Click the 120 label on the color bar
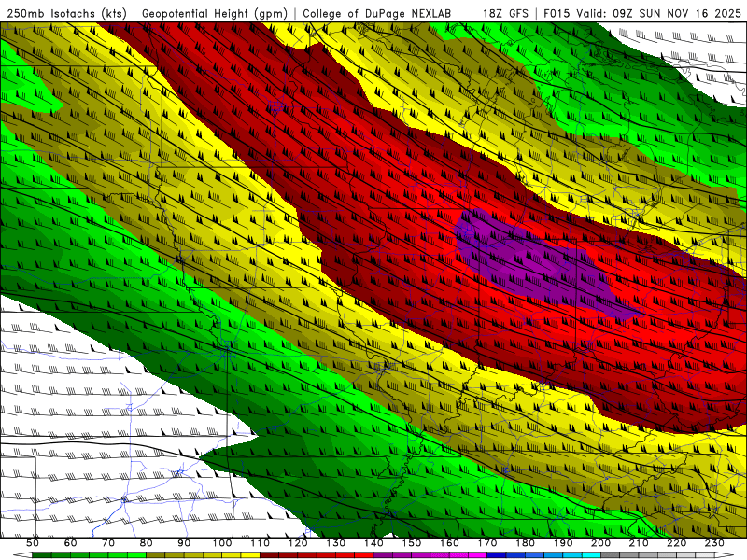Screen dimensions: 747x560 [x=298, y=543]
